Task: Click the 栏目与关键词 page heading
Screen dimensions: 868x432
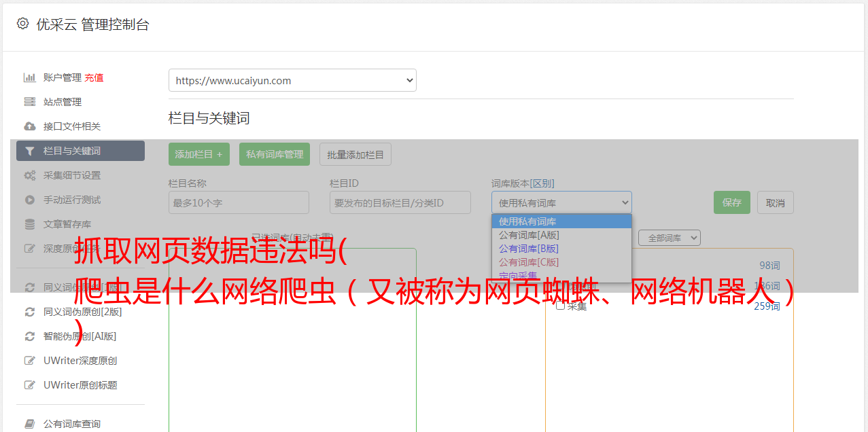Action: tap(209, 118)
